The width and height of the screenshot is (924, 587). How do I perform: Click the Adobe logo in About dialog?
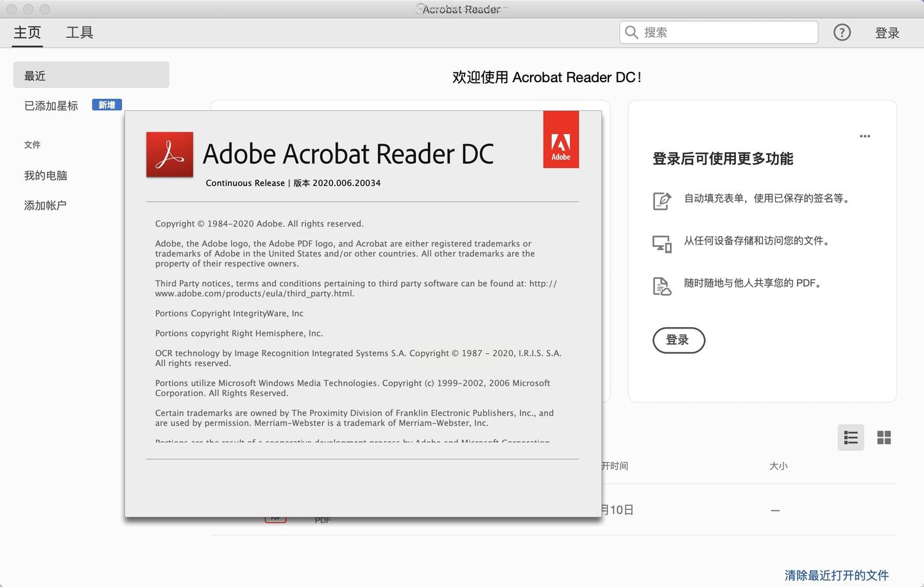click(561, 139)
